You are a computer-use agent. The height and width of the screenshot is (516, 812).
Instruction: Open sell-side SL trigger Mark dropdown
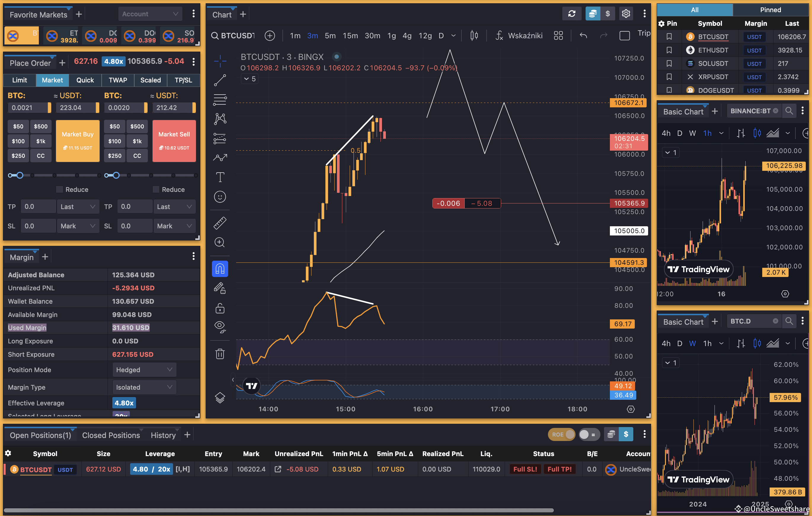174,226
